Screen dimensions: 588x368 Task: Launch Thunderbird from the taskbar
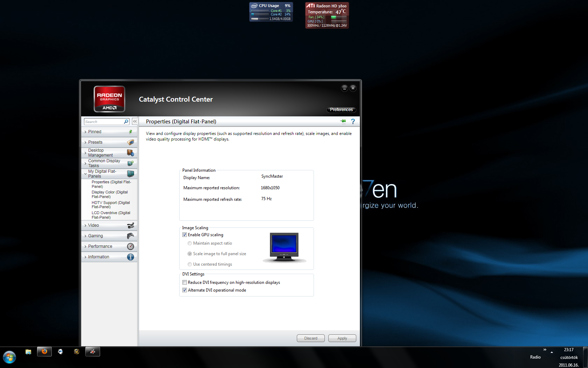(x=61, y=352)
